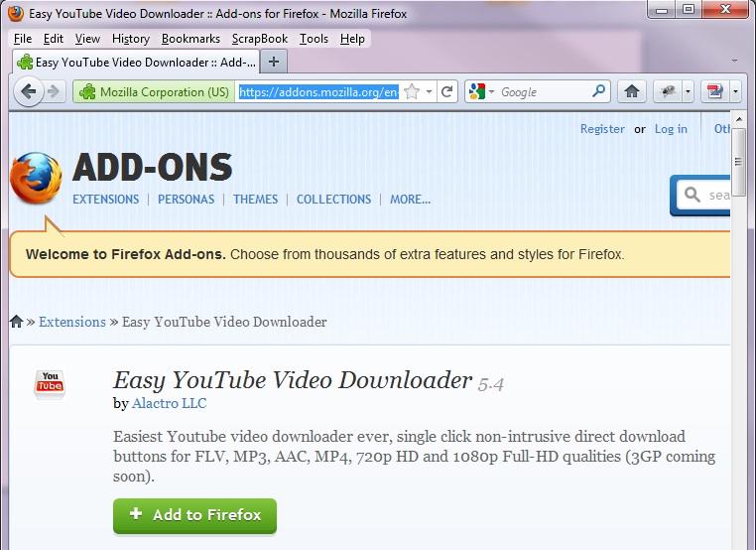This screenshot has height=550, width=756.
Task: Open the Tools menu
Action: (x=314, y=39)
